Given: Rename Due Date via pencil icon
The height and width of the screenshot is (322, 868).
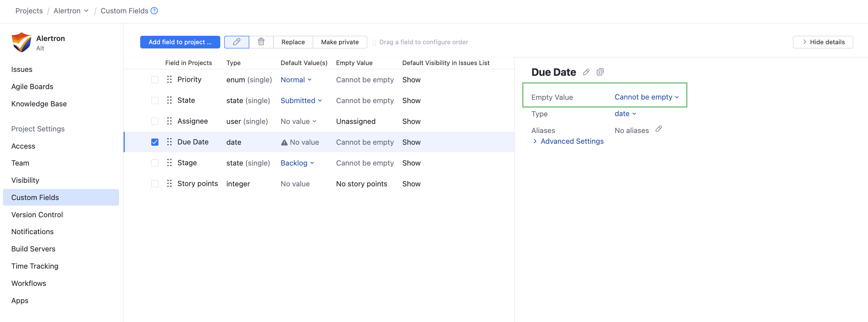Looking at the screenshot, I should click(x=586, y=72).
